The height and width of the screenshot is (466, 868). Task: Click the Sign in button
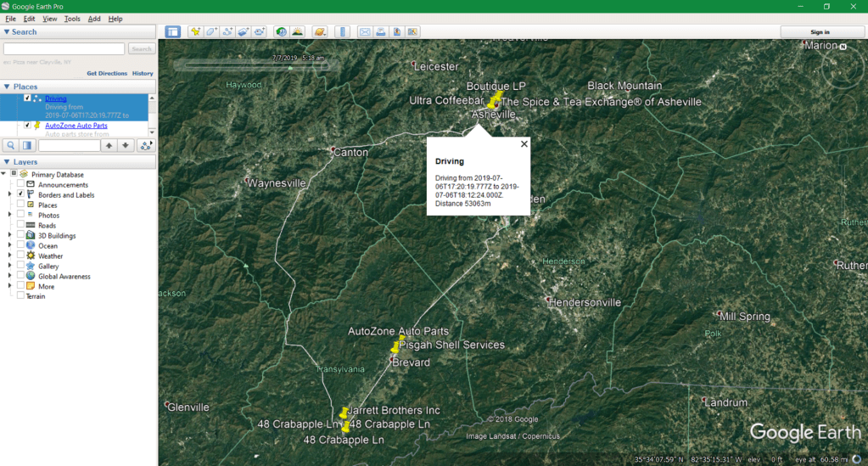pos(820,32)
